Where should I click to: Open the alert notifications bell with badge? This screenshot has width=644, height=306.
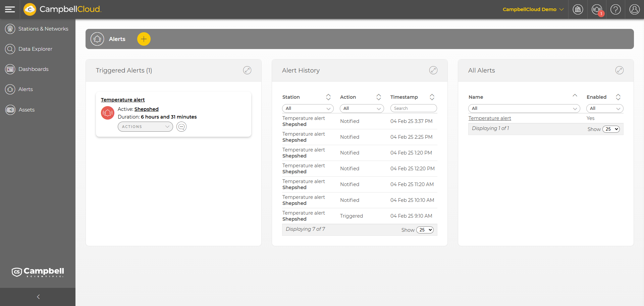point(597,9)
